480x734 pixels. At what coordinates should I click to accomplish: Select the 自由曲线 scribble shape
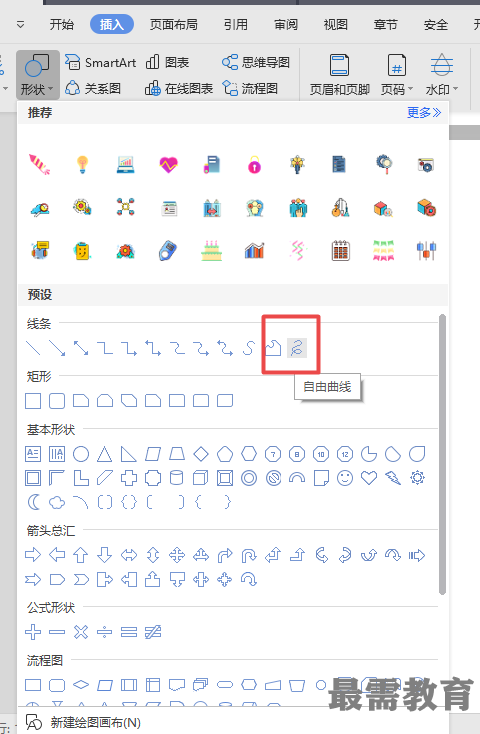(297, 348)
